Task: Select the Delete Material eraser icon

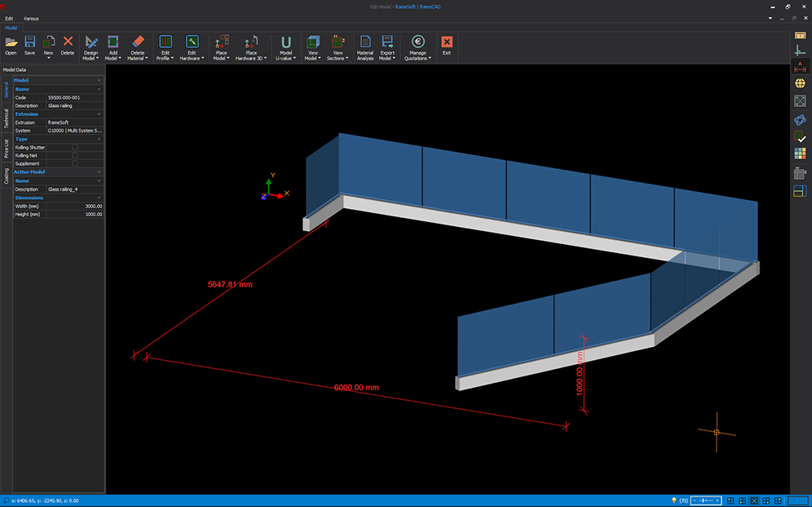Action: click(x=138, y=42)
